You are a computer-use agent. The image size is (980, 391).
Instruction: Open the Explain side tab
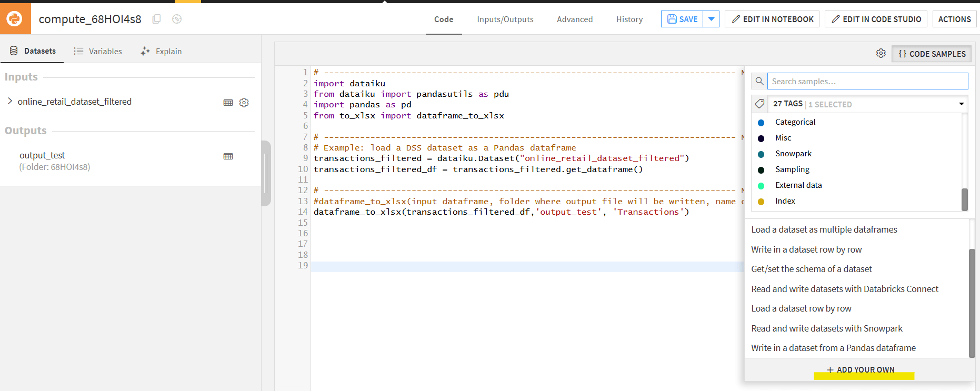[161, 51]
